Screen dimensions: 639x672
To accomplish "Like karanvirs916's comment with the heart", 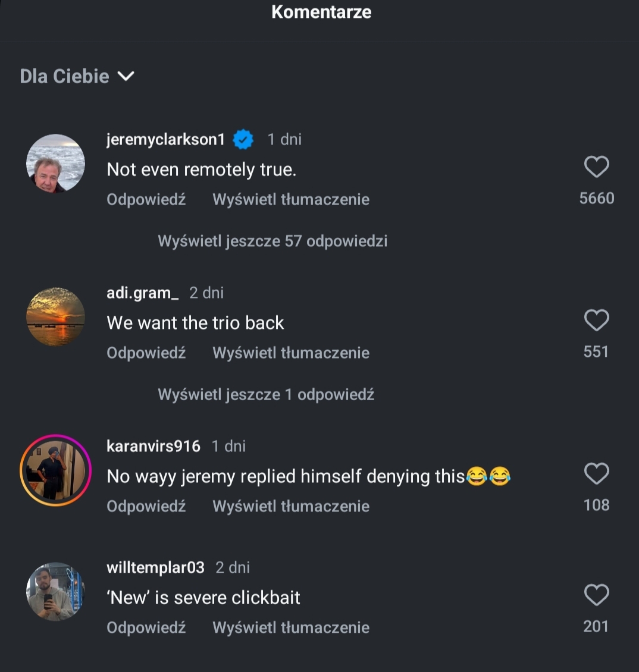I will pyautogui.click(x=596, y=475).
